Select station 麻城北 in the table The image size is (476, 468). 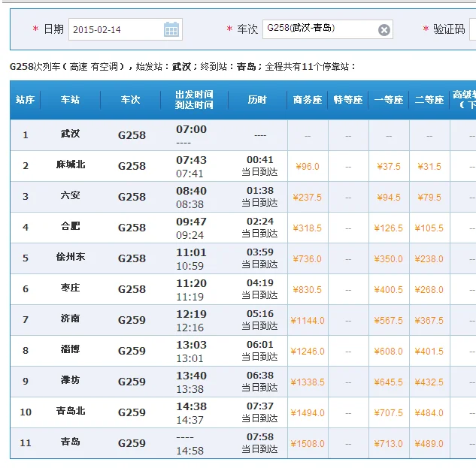(71, 165)
